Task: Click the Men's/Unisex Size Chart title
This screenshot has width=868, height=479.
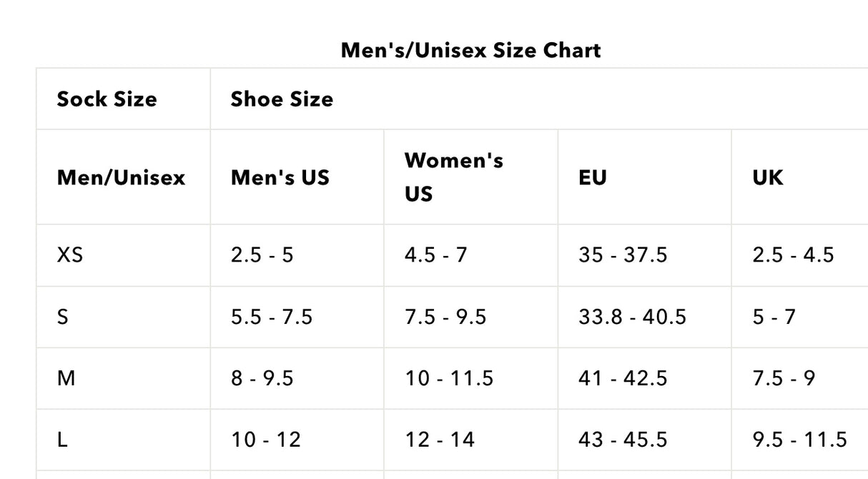Action: (470, 51)
